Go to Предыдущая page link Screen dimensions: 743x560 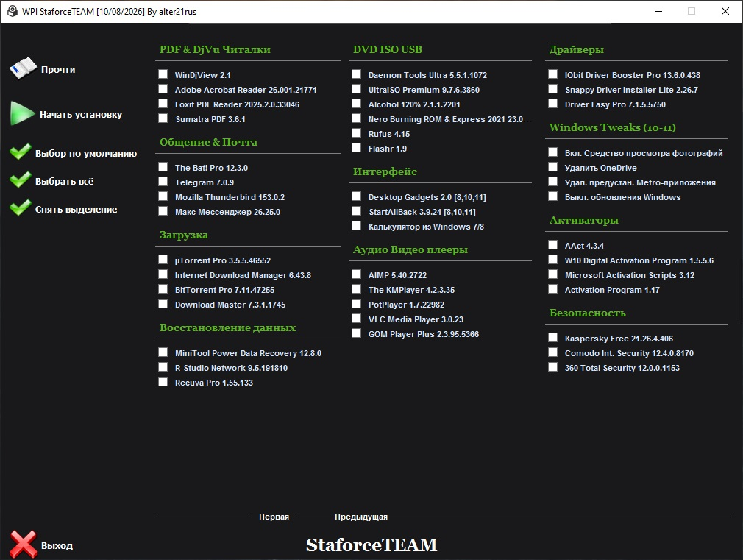coord(361,517)
